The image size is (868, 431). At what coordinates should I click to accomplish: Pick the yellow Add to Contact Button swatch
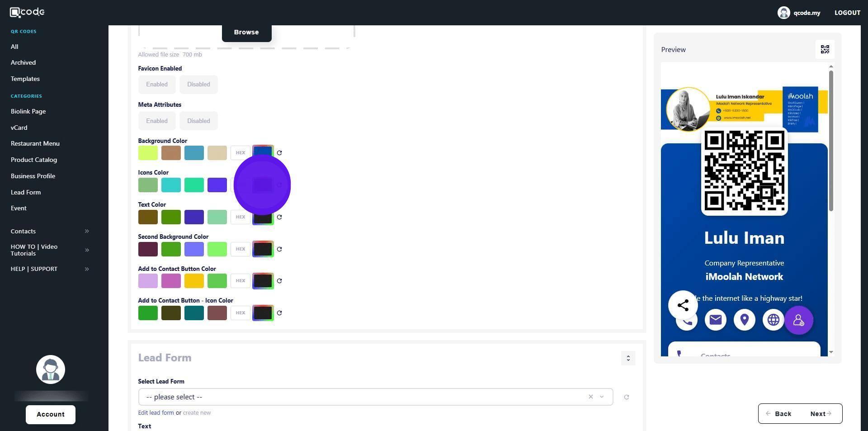tap(194, 281)
